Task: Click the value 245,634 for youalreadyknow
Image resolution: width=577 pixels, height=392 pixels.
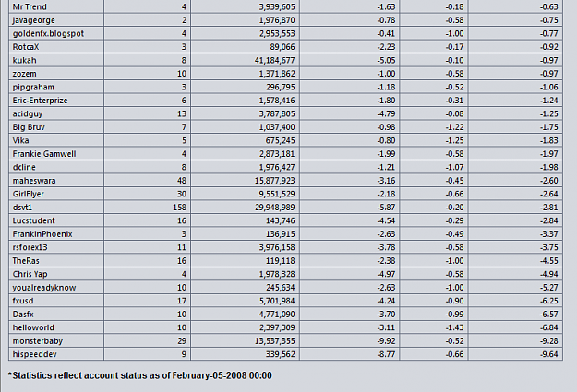Action: coord(280,288)
